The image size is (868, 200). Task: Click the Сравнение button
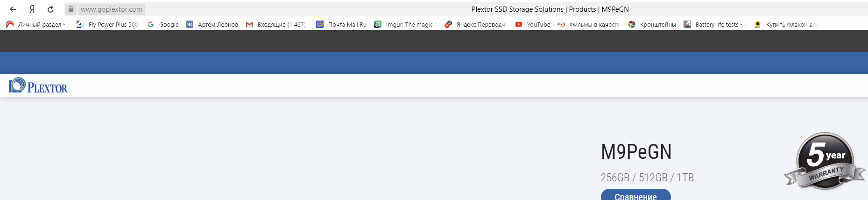[x=635, y=196]
